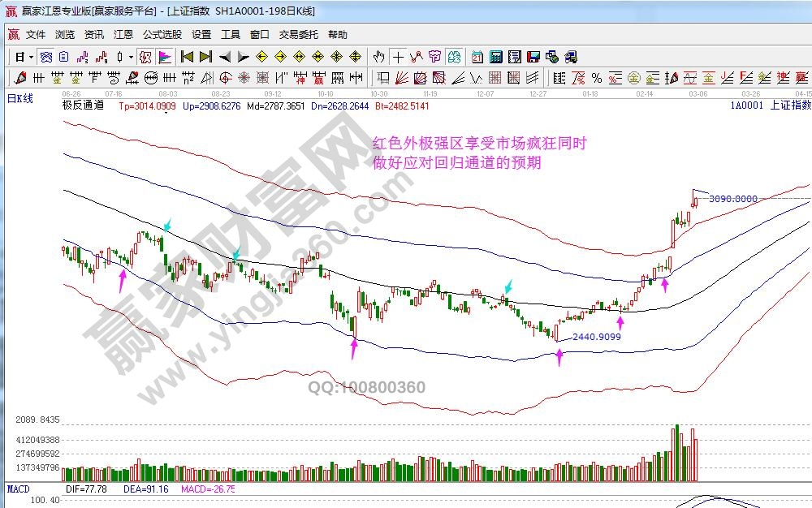Select the hand pan tool

[378, 57]
